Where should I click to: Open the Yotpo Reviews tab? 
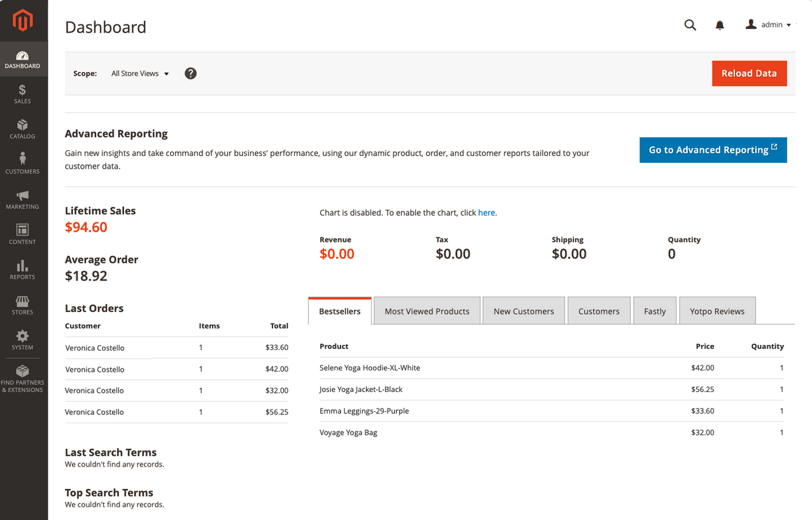(x=717, y=311)
